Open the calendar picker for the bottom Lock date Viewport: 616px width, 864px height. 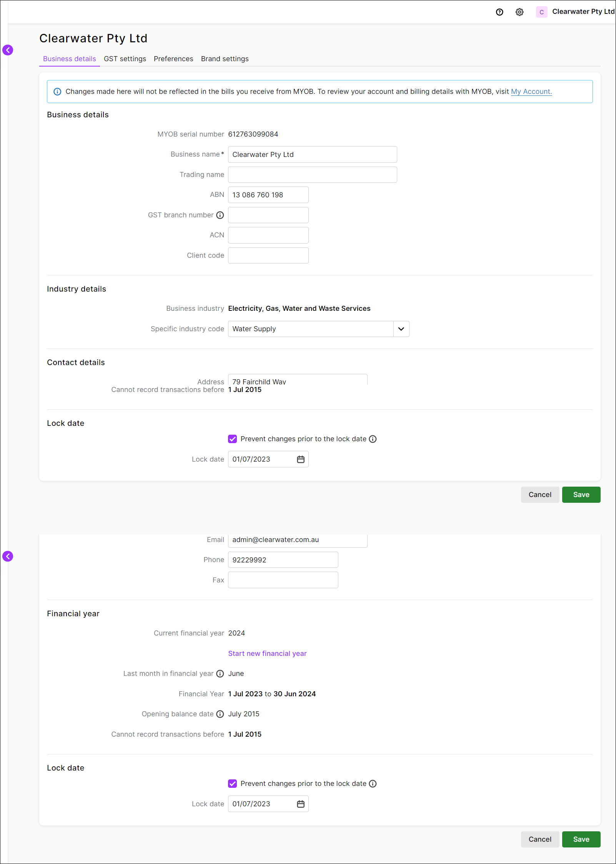click(300, 804)
